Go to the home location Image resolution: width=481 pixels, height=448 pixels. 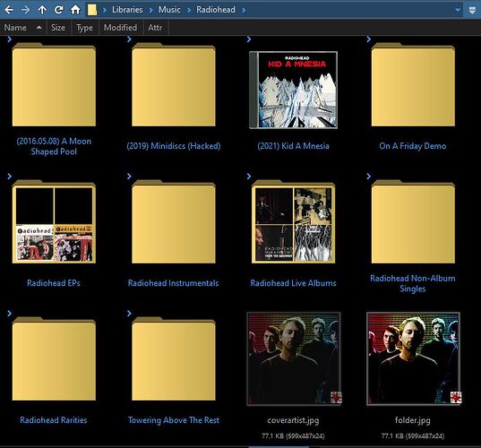[x=75, y=10]
